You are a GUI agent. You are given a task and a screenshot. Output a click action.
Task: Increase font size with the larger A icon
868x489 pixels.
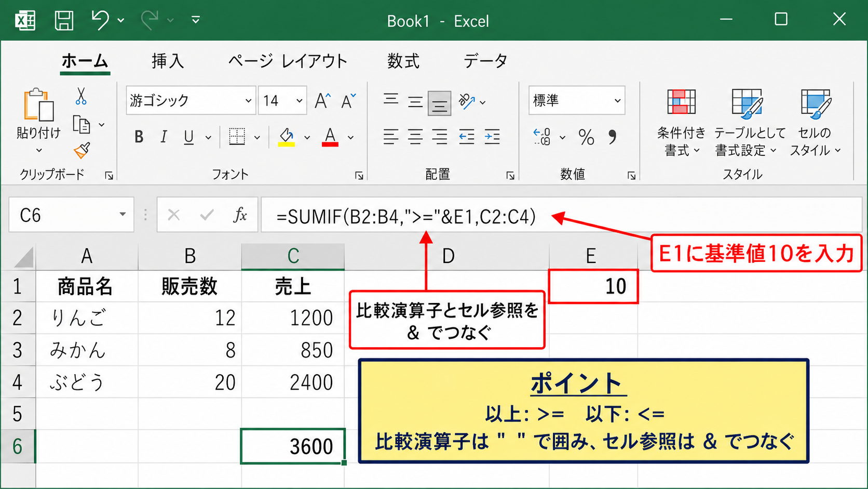tap(322, 101)
